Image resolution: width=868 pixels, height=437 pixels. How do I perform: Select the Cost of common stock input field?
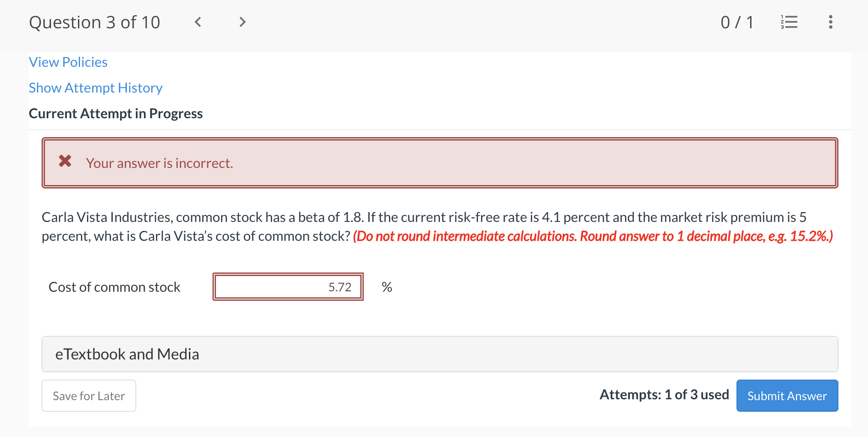[x=288, y=287]
